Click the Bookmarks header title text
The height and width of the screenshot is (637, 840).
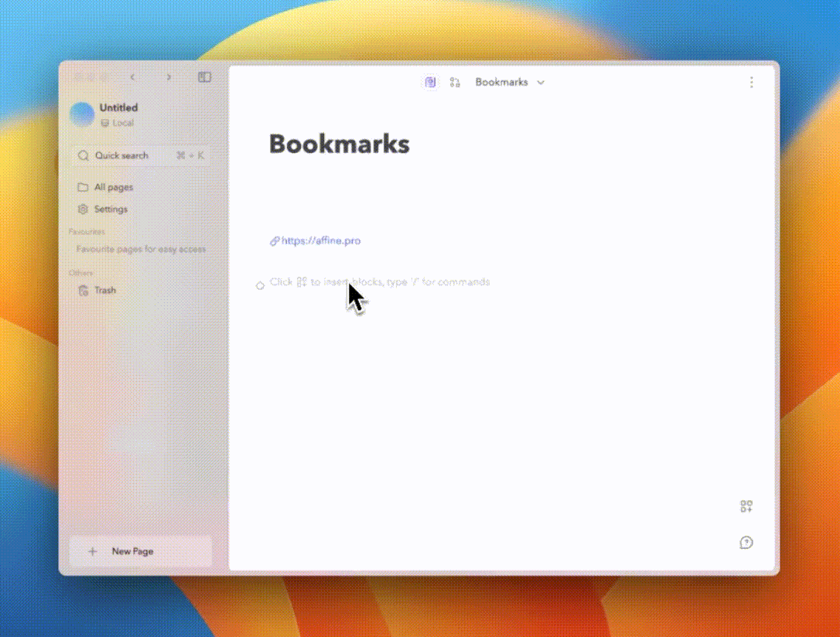501,82
